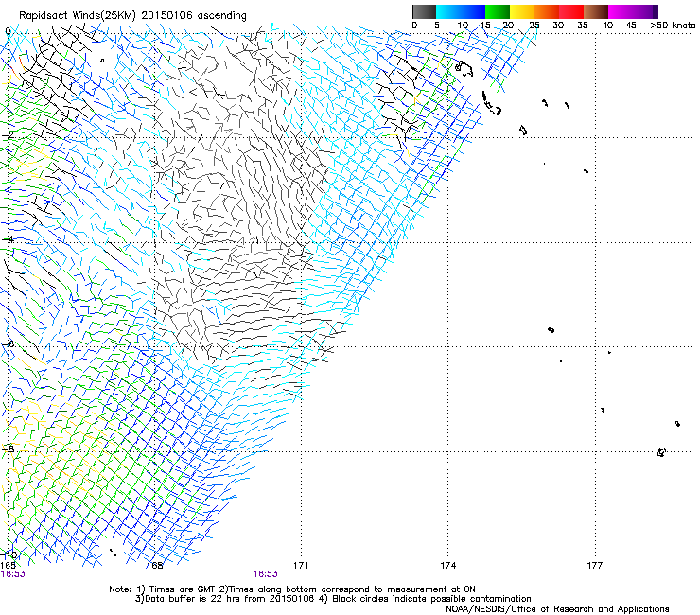Viewport: 700px width, 615px height.
Task: Click the purple time stamp below 165
Action: [12, 574]
